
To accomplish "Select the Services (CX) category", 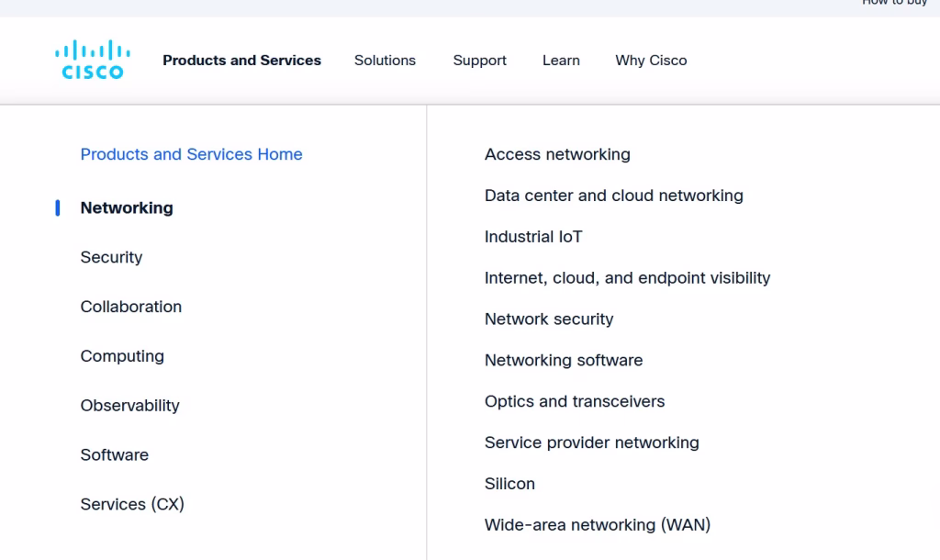I will [x=132, y=504].
